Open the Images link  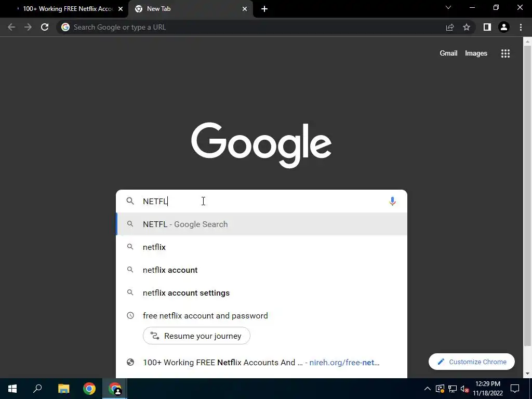pos(476,54)
